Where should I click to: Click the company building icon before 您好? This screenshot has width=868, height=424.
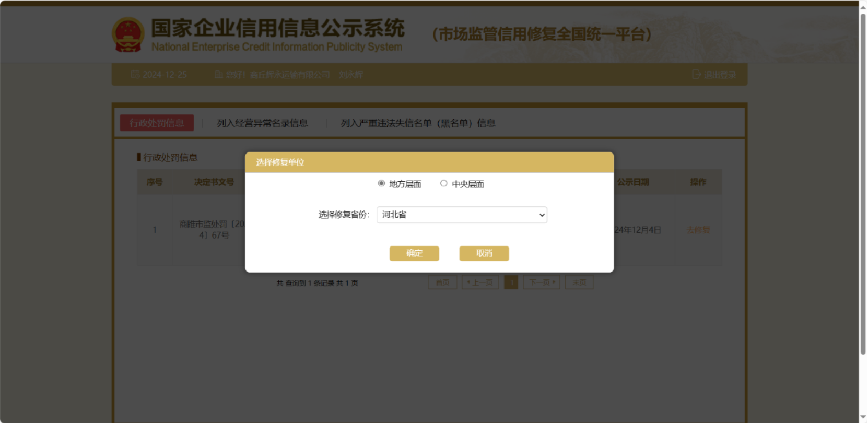click(219, 75)
